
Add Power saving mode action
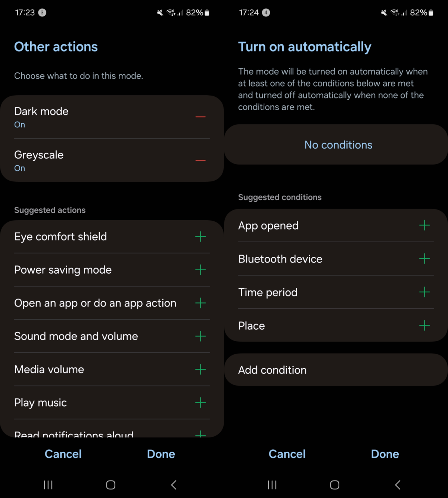coord(200,270)
